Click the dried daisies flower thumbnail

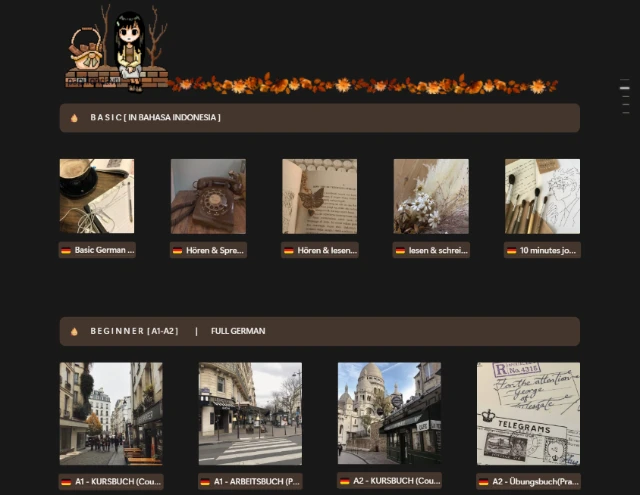pos(431,196)
